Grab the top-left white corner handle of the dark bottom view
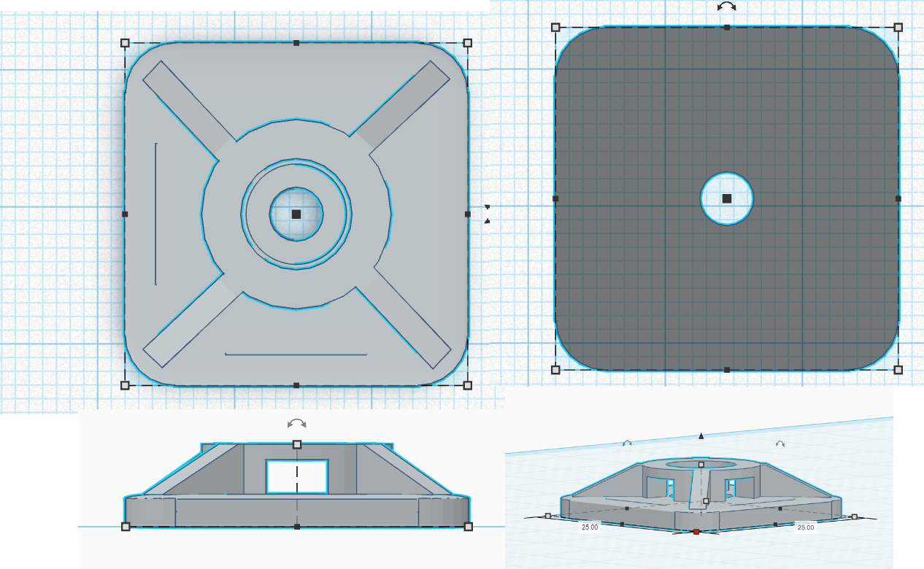Image resolution: width=924 pixels, height=569 pixels. point(555,27)
